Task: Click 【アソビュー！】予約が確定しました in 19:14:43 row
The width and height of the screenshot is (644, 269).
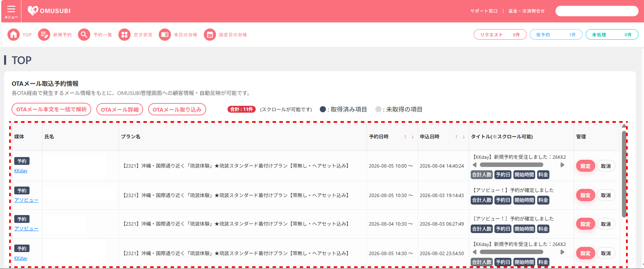Action: pos(513,190)
